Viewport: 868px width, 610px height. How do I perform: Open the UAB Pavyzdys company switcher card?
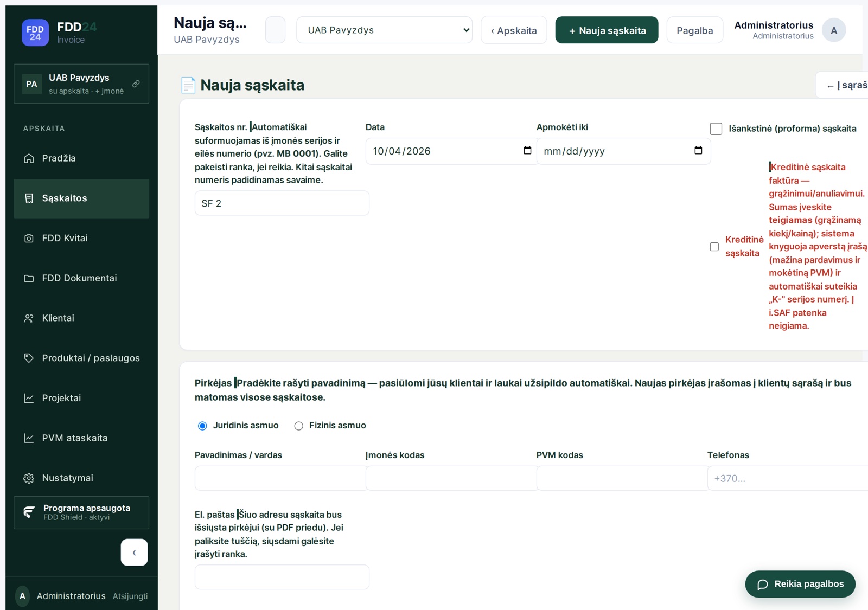pyautogui.click(x=81, y=84)
